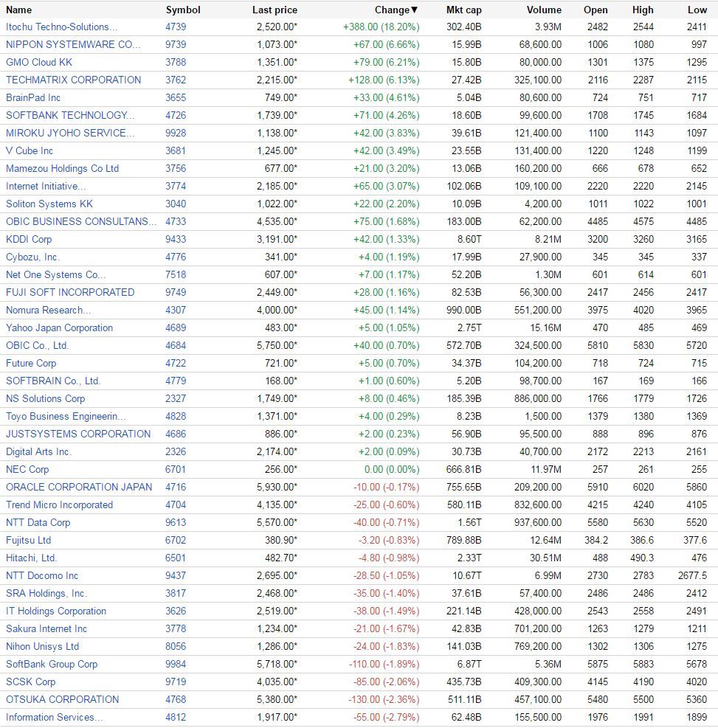
Task: Open Yahoo Japan Corporation link
Action: (x=59, y=327)
